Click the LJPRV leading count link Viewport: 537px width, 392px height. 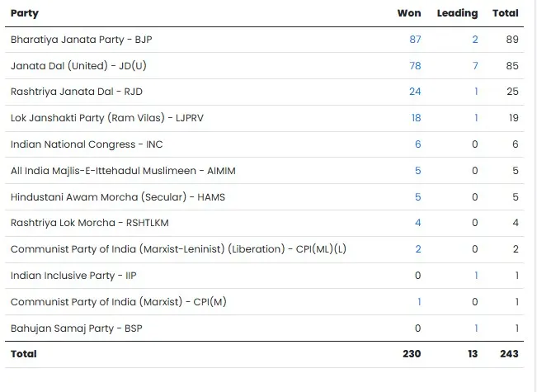point(476,118)
